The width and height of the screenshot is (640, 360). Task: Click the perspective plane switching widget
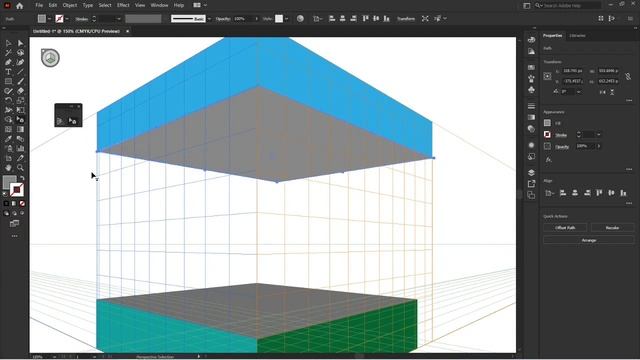50,58
